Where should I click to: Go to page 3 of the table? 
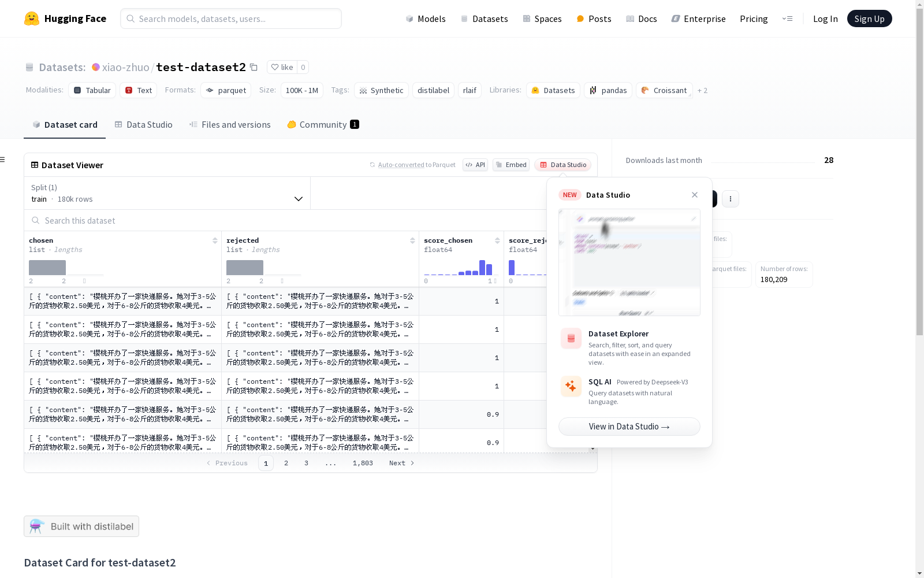[306, 463]
